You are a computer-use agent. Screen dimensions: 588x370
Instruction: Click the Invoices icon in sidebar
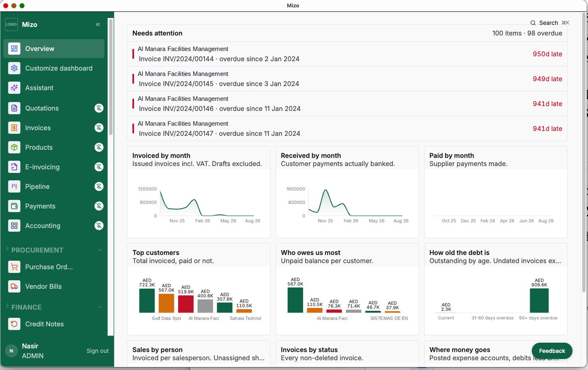pos(14,128)
